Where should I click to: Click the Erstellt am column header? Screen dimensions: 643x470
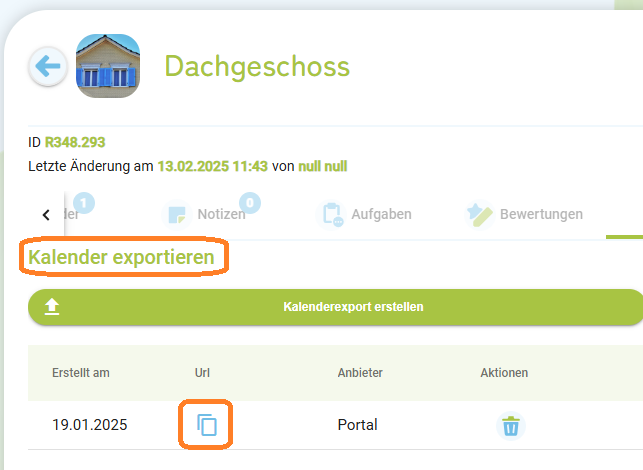coord(81,373)
